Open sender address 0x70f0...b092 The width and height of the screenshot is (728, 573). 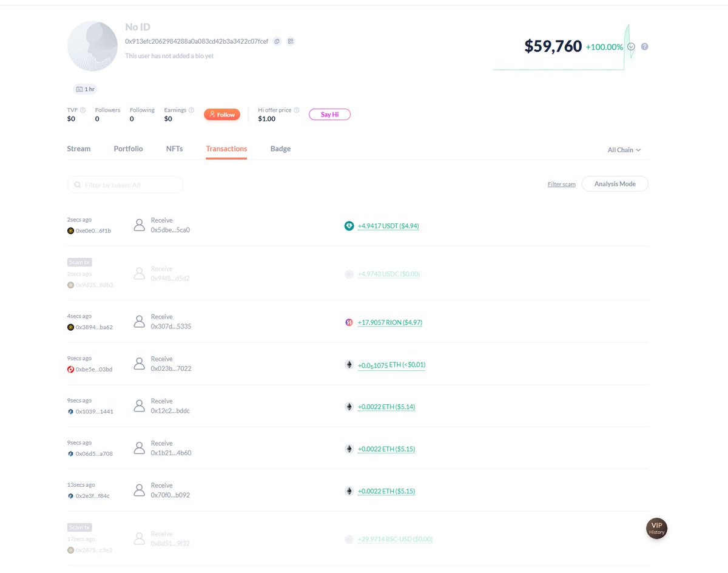point(170,495)
